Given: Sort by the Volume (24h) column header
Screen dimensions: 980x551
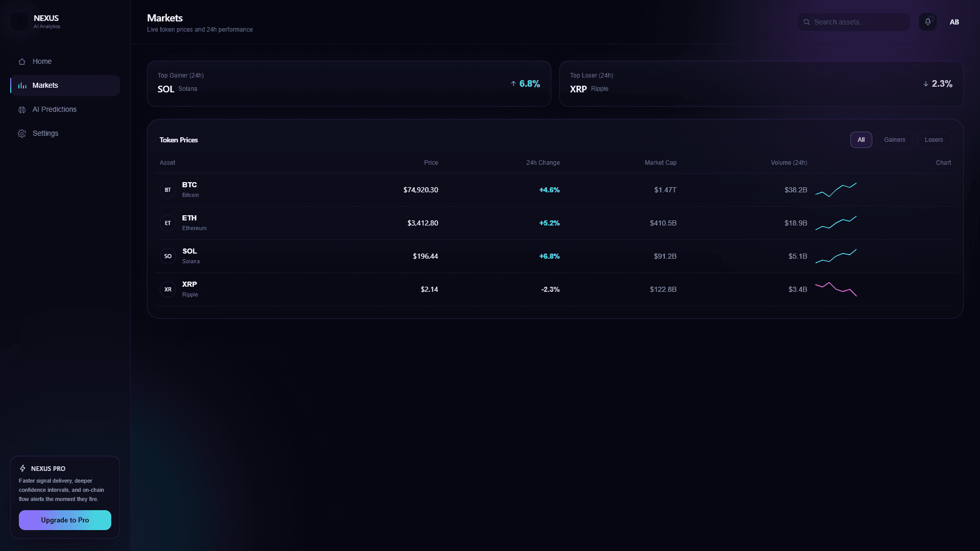Looking at the screenshot, I should (789, 163).
